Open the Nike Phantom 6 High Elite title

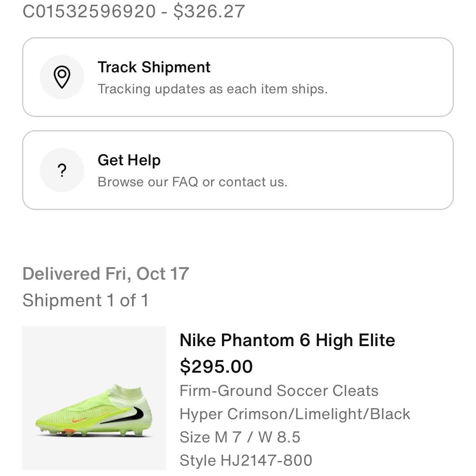coord(287,340)
